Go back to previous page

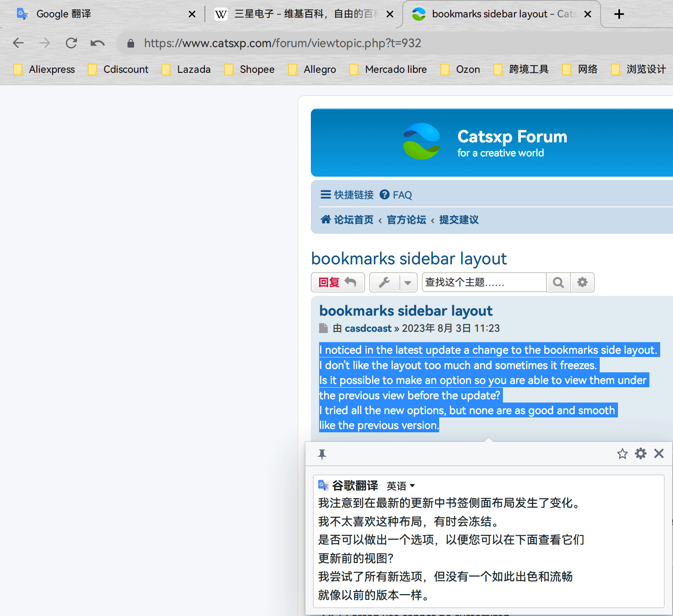pos(18,43)
